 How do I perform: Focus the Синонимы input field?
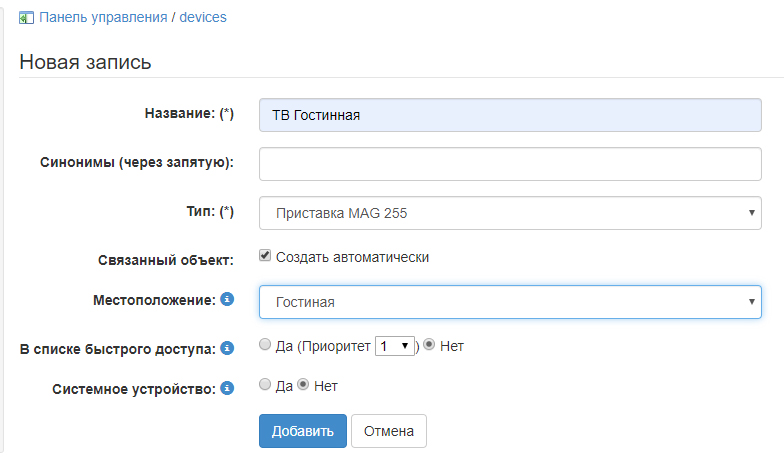[x=510, y=164]
